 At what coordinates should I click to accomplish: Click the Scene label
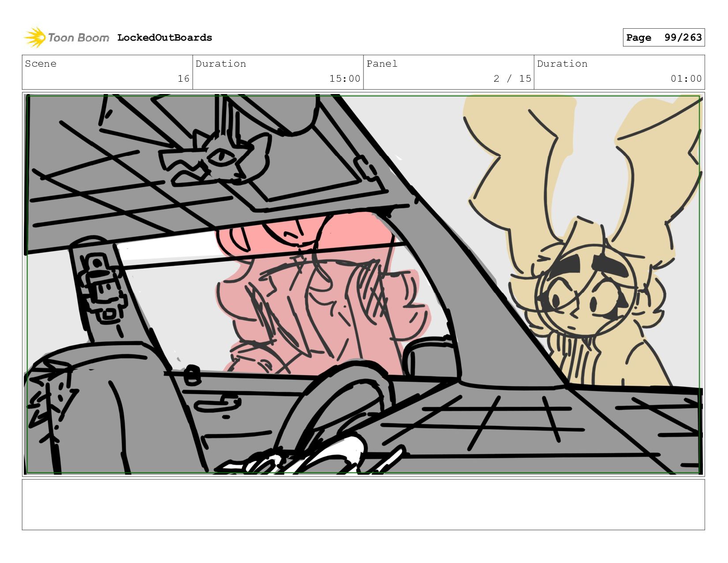pyautogui.click(x=41, y=64)
